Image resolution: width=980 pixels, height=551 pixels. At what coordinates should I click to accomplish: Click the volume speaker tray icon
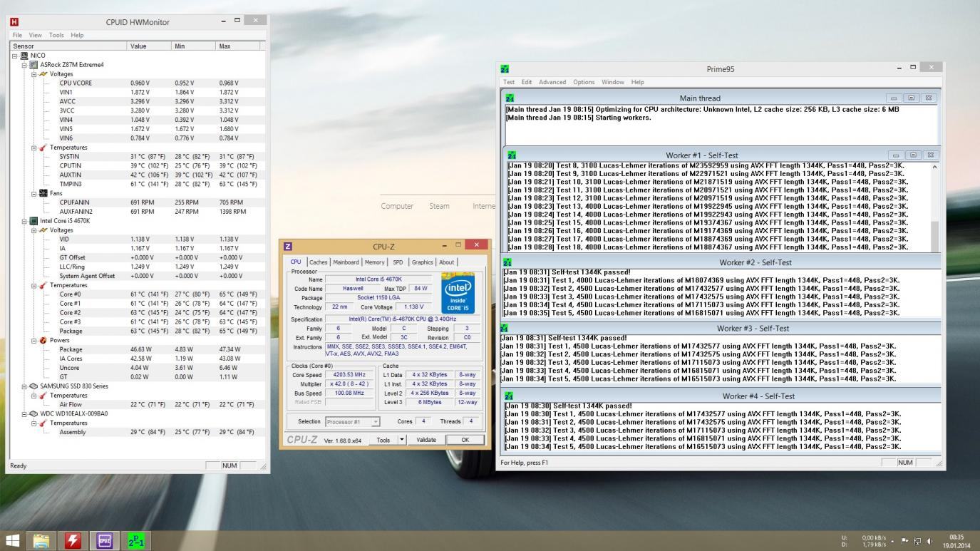[929, 540]
